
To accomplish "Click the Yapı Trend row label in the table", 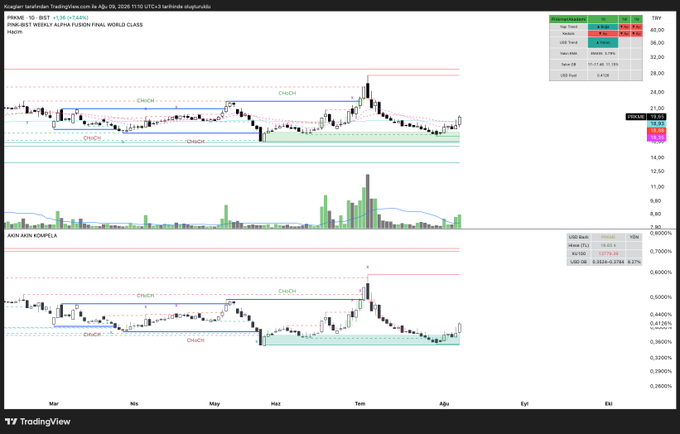I will pos(568,27).
